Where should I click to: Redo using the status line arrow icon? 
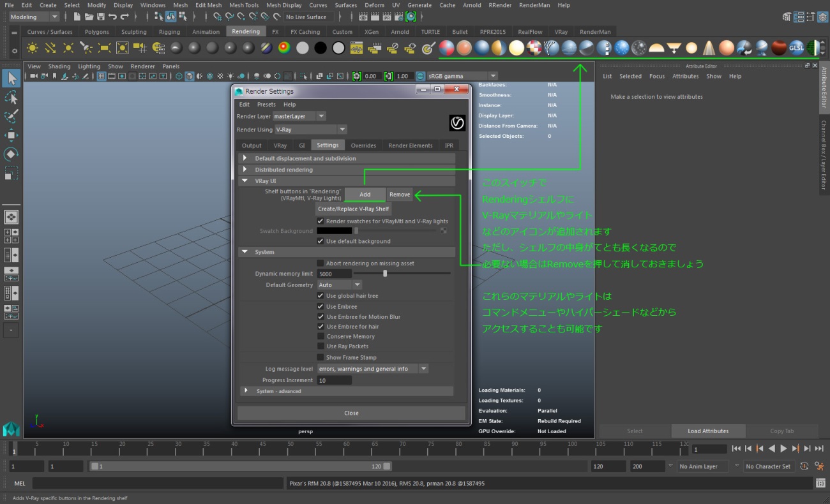point(124,17)
